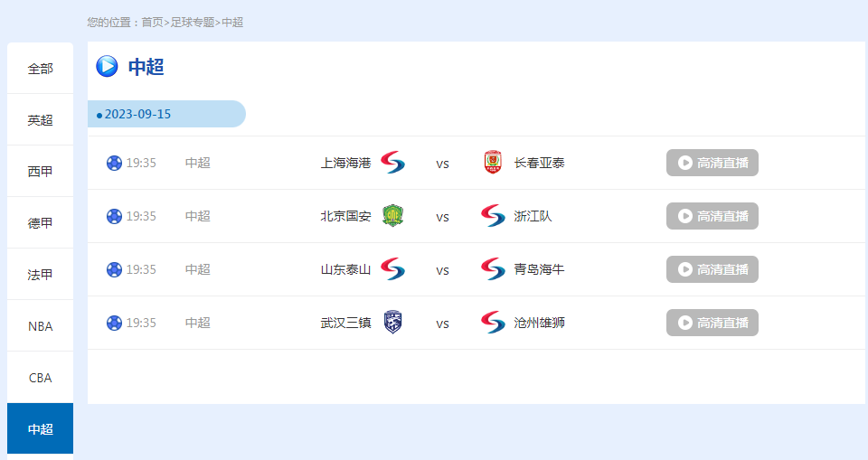Click the 武汉三镇 team shield logo
The height and width of the screenshot is (460, 868).
(392, 323)
